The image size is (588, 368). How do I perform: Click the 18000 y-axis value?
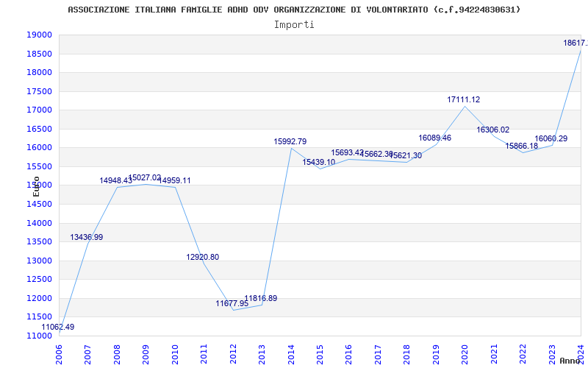click(x=39, y=72)
